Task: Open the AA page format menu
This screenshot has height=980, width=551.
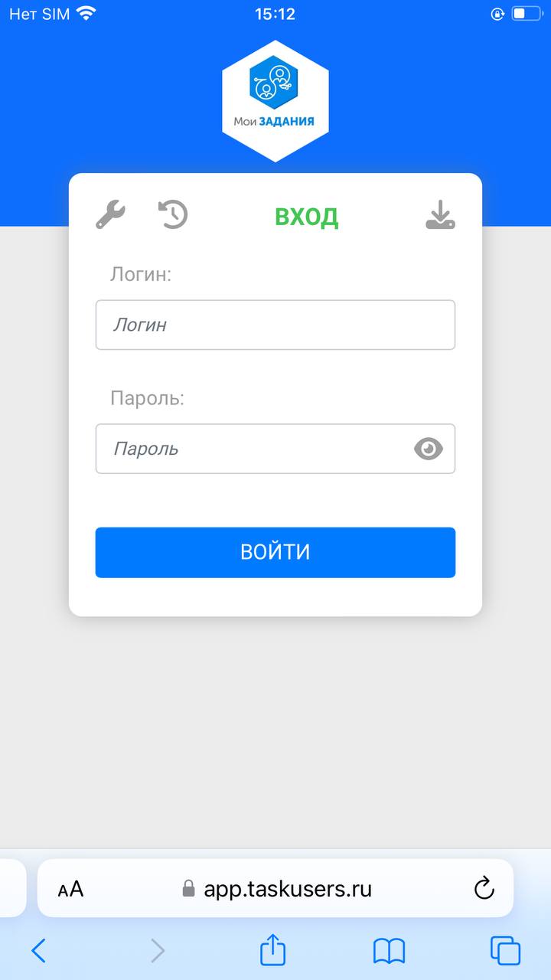Action: pos(70,889)
